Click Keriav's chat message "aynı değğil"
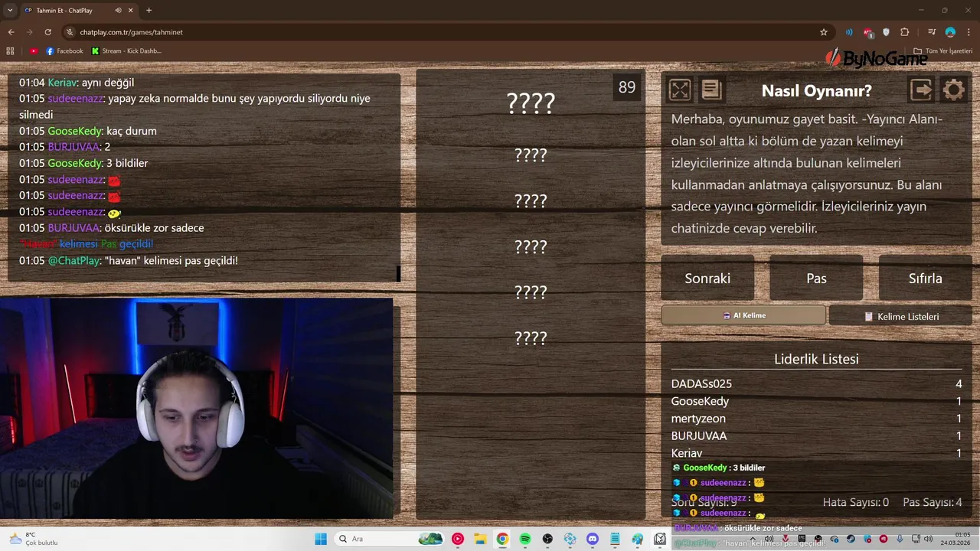Image resolution: width=980 pixels, height=551 pixels. 77,83
